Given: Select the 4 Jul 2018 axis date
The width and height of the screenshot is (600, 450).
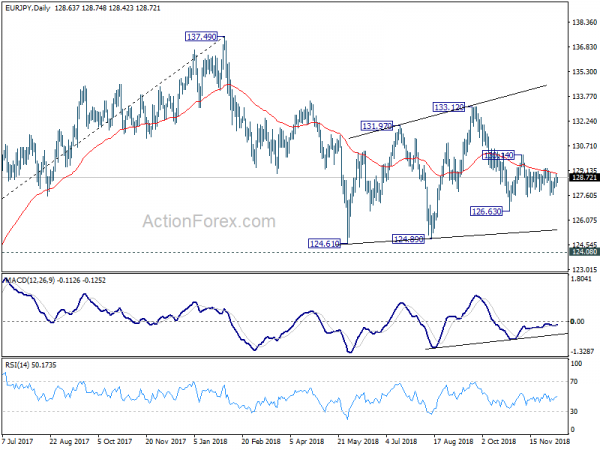Looking at the screenshot, I should (401, 441).
